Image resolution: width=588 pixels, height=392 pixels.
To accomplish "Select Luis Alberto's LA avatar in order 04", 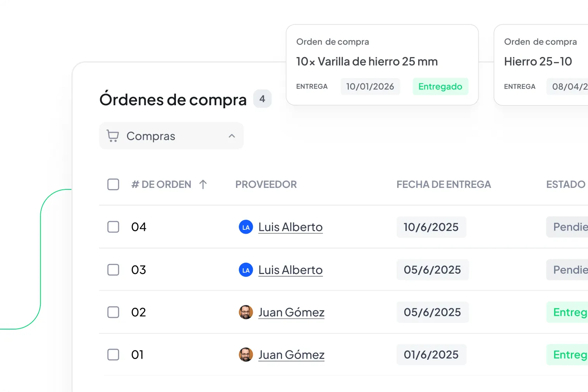I will (245, 227).
